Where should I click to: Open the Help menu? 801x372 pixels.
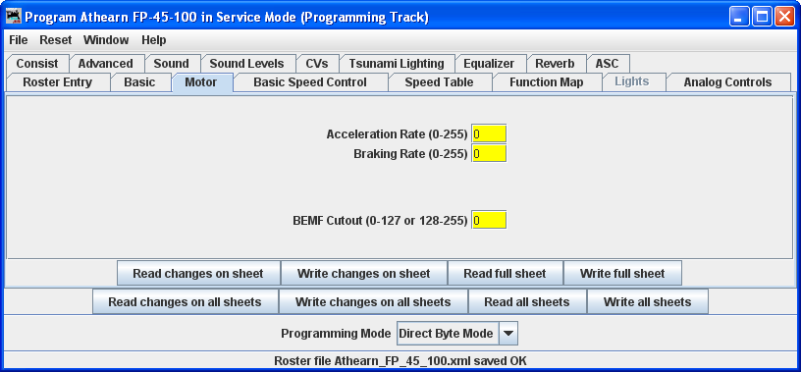(154, 40)
